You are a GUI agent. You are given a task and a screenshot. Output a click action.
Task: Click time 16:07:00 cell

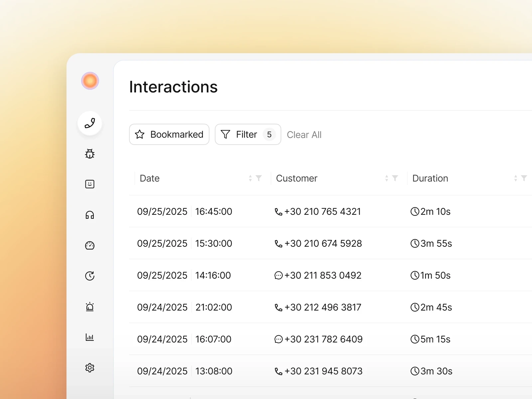tap(213, 339)
